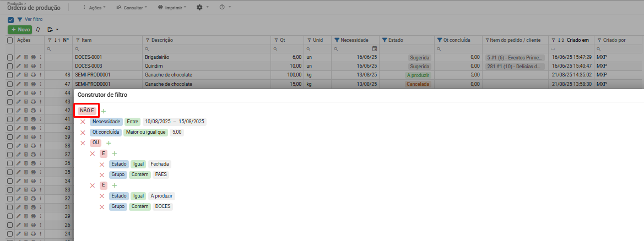Sort by the Criado em column header
Screen dimensions: 644x241
coord(578,40)
